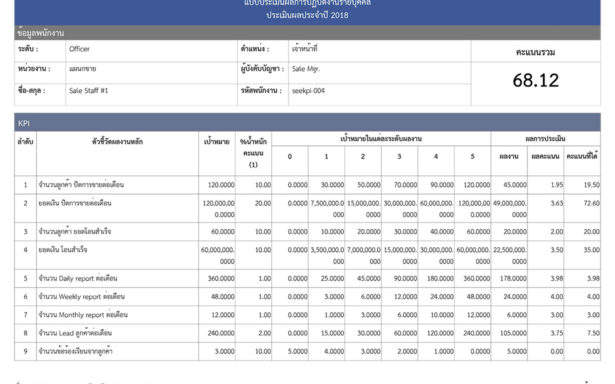
Task: Select the KPI section header
Action: pos(307,122)
